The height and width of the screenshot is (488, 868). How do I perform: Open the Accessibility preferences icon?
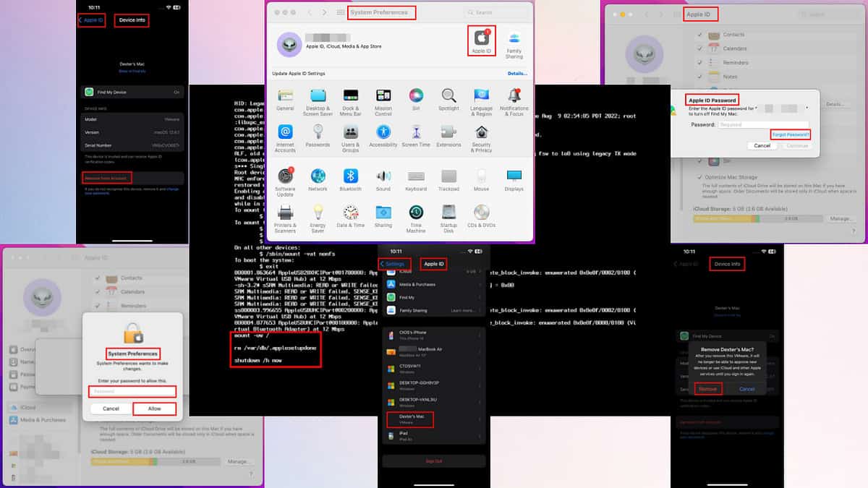(x=383, y=137)
